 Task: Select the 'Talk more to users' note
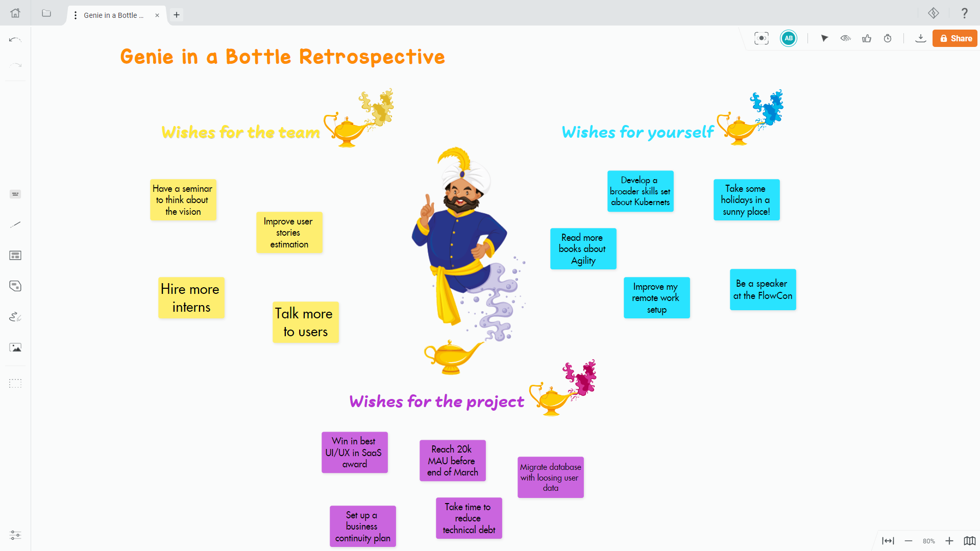pyautogui.click(x=305, y=322)
